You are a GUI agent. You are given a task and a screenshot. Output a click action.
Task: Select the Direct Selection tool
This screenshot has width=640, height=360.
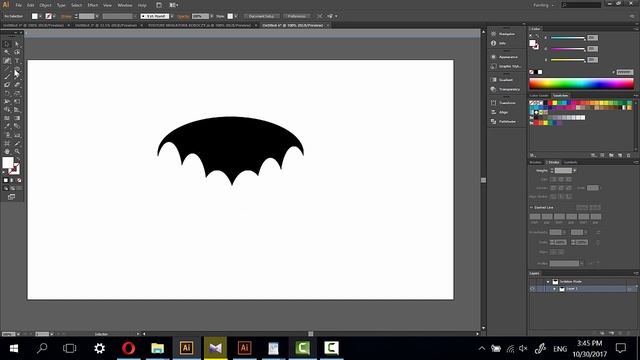(17, 44)
